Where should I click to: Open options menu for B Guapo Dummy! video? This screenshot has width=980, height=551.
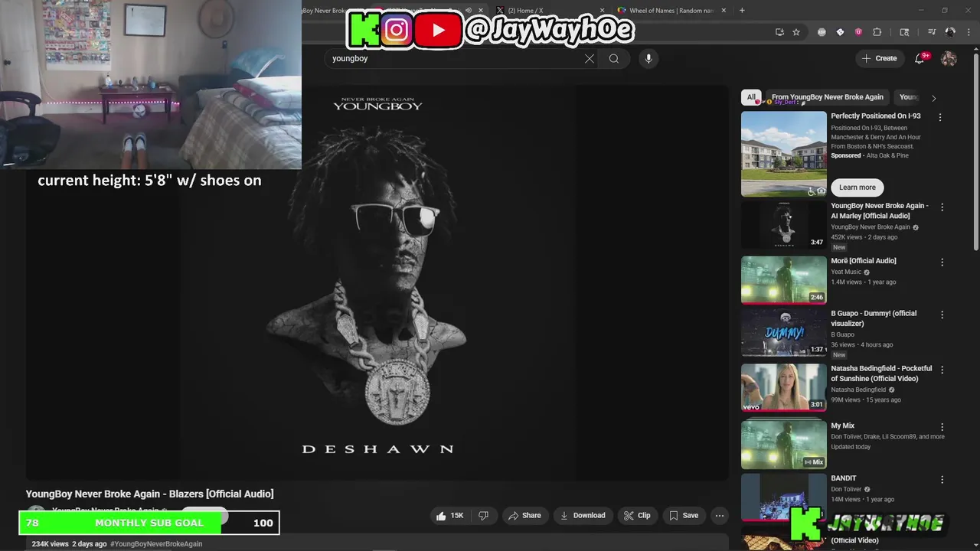[x=942, y=315]
